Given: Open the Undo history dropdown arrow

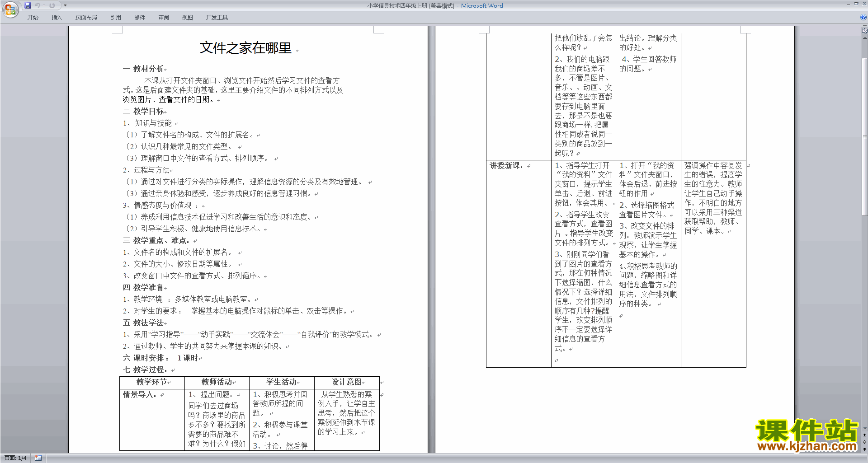Looking at the screenshot, I should (44, 5).
